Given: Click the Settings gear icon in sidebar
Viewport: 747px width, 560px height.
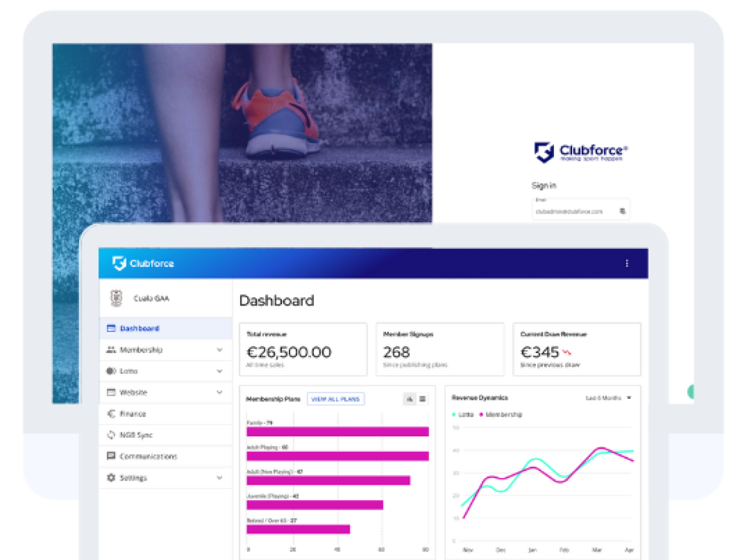Looking at the screenshot, I should (x=111, y=478).
